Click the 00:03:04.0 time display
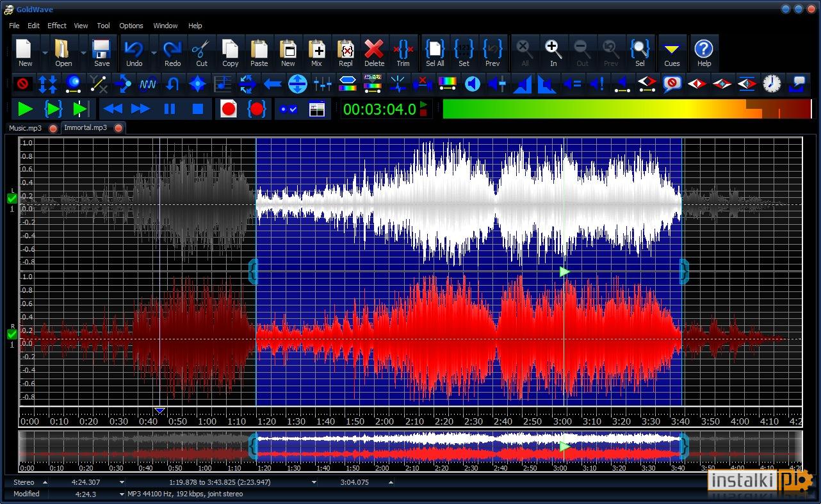The height and width of the screenshot is (504, 821). (380, 109)
